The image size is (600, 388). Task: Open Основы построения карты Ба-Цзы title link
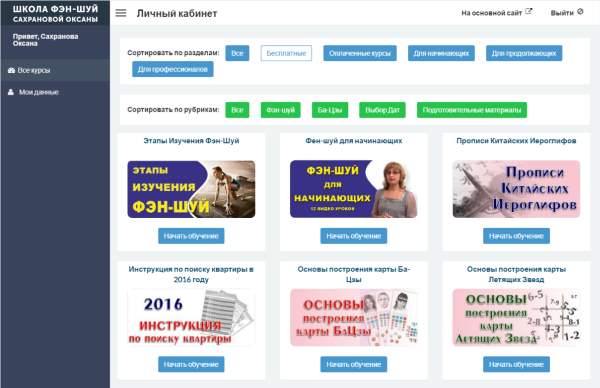[x=354, y=274]
